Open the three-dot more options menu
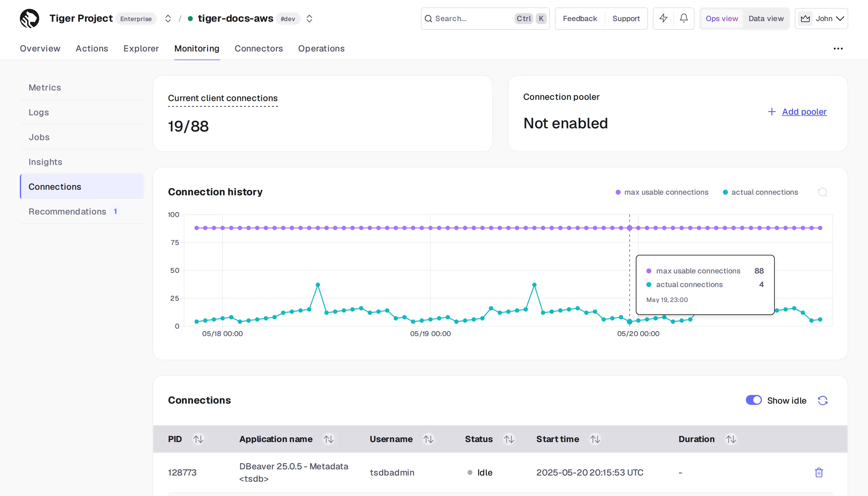The width and height of the screenshot is (868, 496). [838, 49]
